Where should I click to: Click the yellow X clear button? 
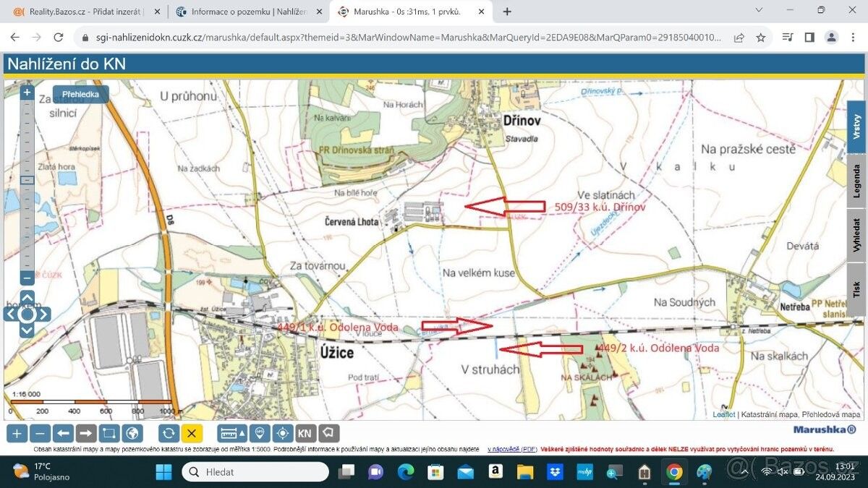tap(192, 433)
